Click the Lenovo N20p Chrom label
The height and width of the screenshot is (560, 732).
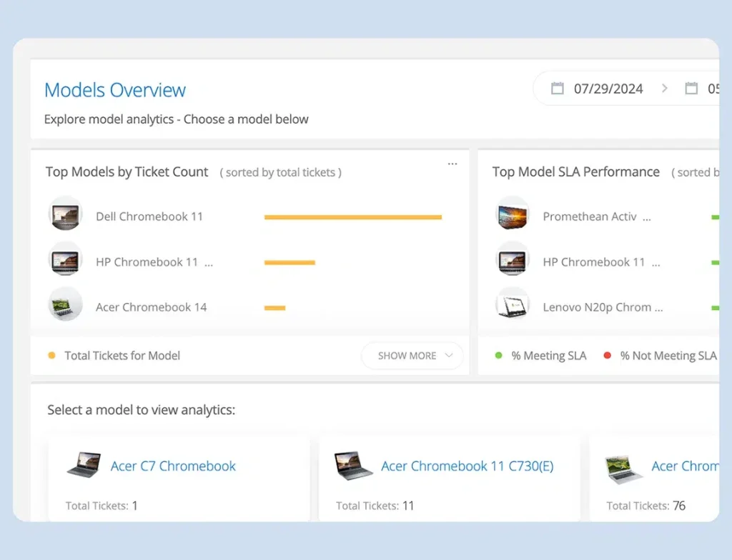[x=603, y=307]
